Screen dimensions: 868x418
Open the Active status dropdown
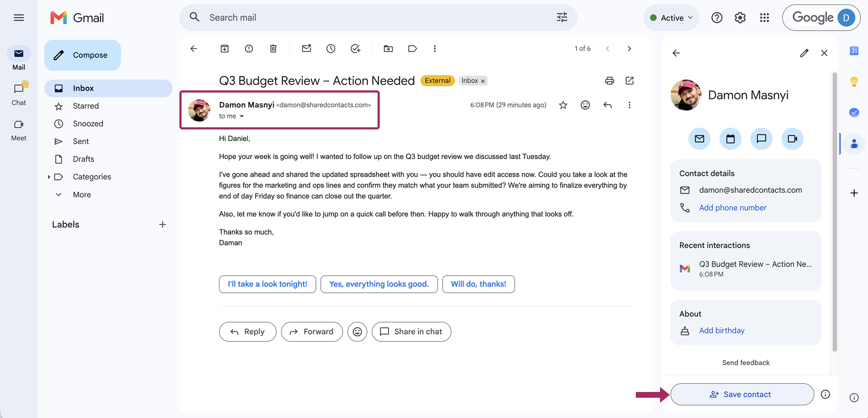tap(671, 18)
